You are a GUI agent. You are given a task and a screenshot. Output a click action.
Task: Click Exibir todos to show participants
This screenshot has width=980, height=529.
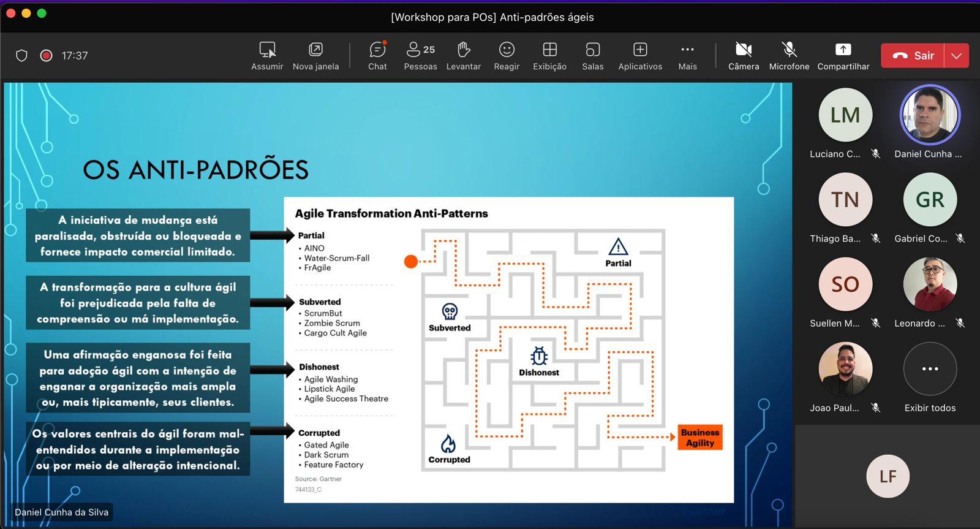[x=930, y=369]
